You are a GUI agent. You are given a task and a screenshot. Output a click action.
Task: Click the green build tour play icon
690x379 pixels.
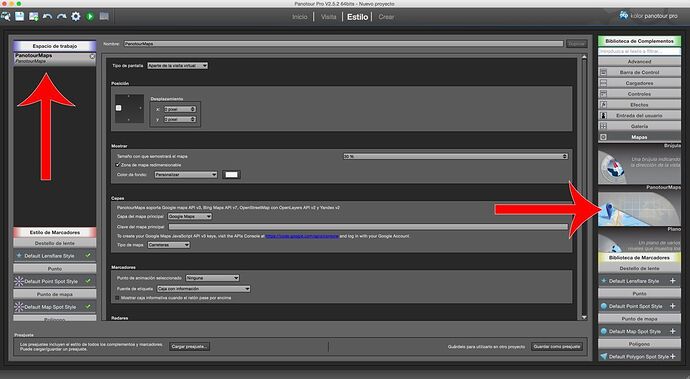[x=90, y=16]
